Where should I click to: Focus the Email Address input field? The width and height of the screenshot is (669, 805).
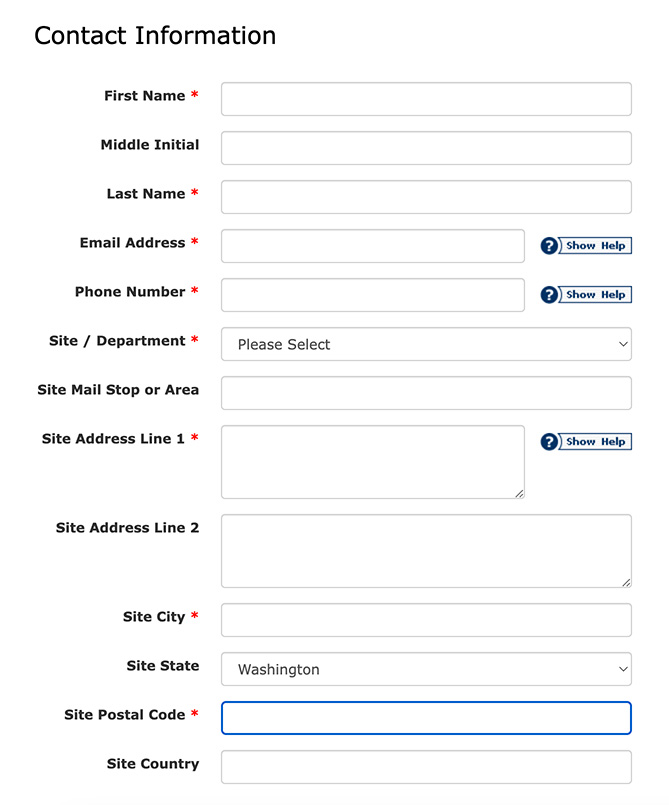pos(372,245)
